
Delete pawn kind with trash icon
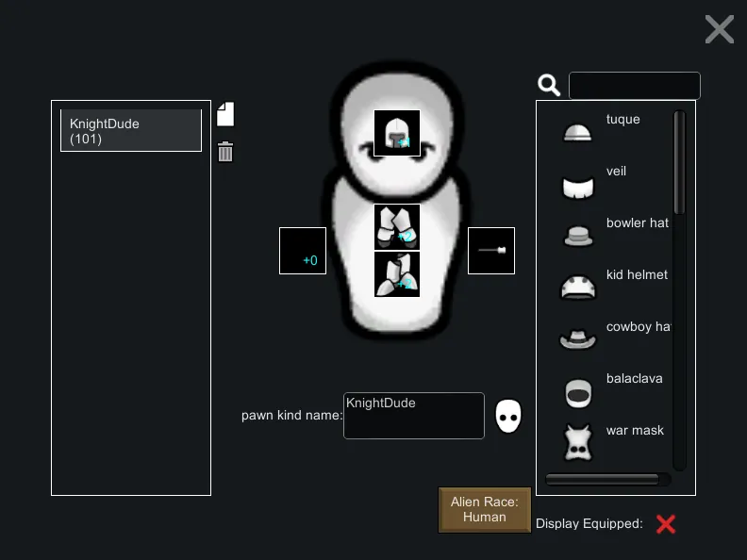pyautogui.click(x=225, y=152)
